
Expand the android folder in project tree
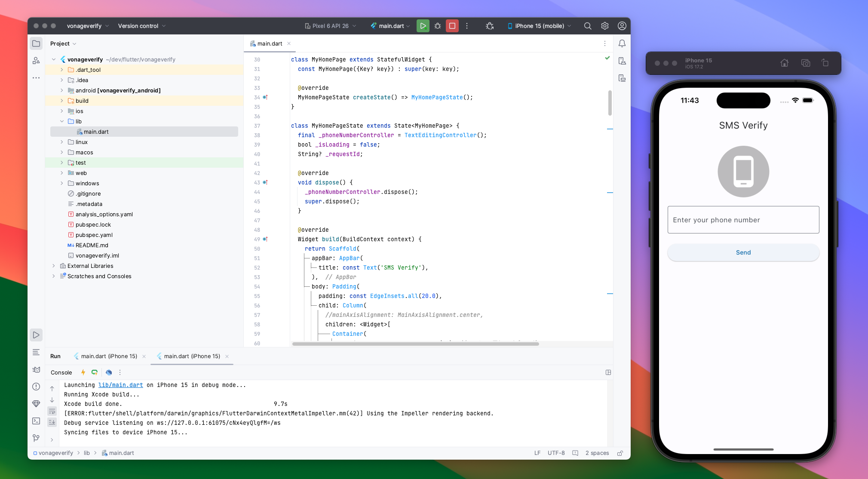coord(62,90)
